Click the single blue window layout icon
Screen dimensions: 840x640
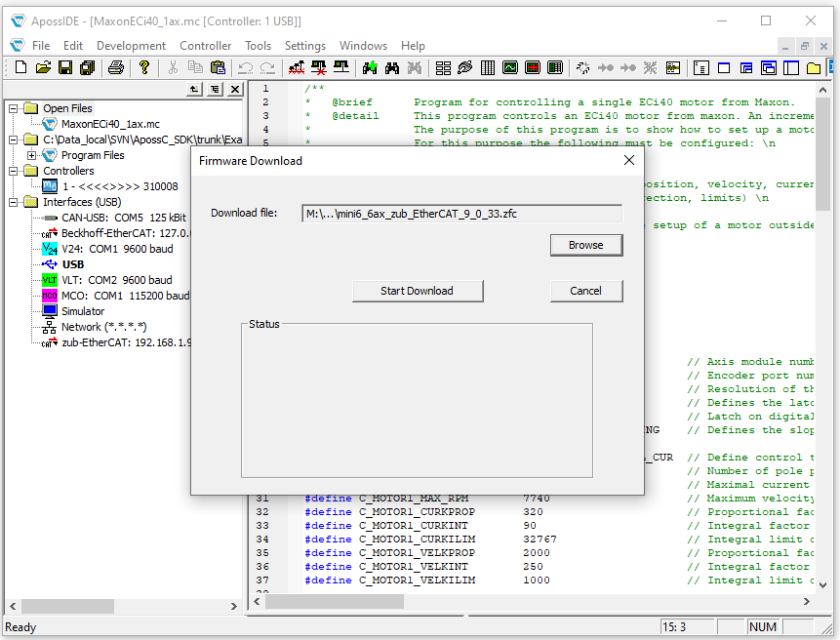click(x=724, y=67)
